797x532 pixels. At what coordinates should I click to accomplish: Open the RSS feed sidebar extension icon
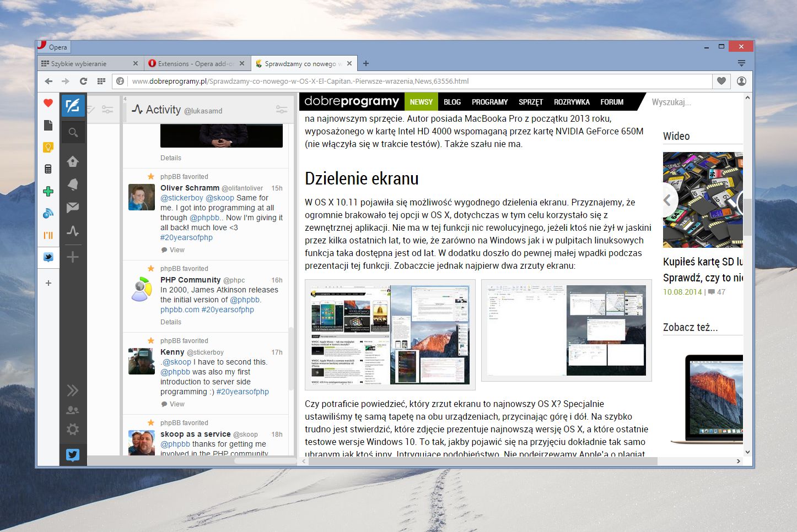tap(48, 213)
